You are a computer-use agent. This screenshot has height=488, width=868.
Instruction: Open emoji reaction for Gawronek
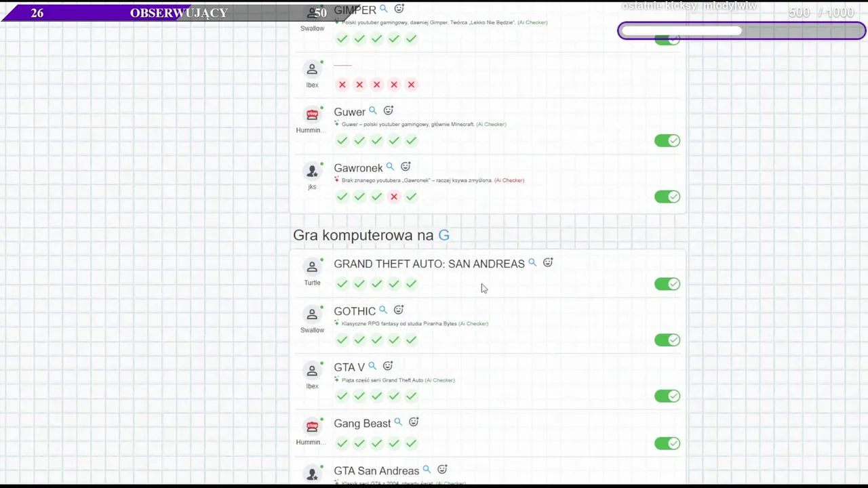pos(406,167)
